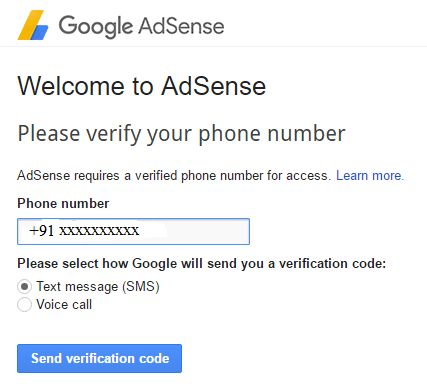
Task: Focus the Phone number input field
Action: pos(133,231)
